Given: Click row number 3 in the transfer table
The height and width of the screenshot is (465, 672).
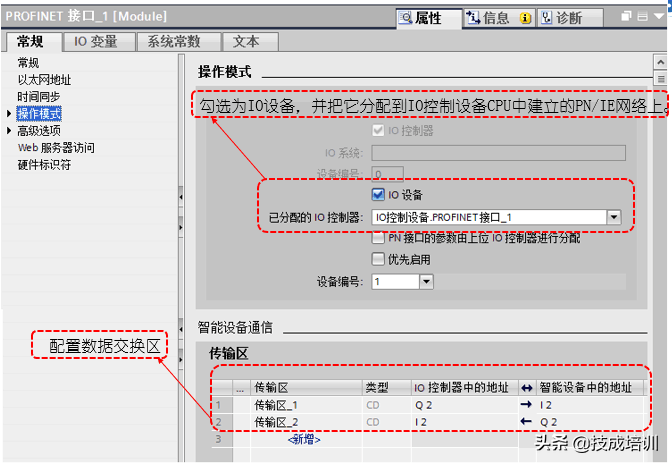Looking at the screenshot, I should tap(219, 439).
